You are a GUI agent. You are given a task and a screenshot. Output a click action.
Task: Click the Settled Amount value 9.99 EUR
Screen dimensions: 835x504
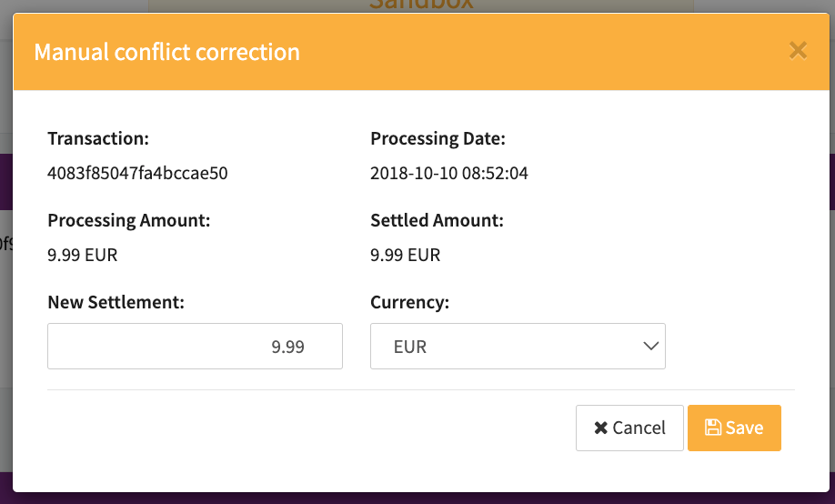tap(406, 255)
